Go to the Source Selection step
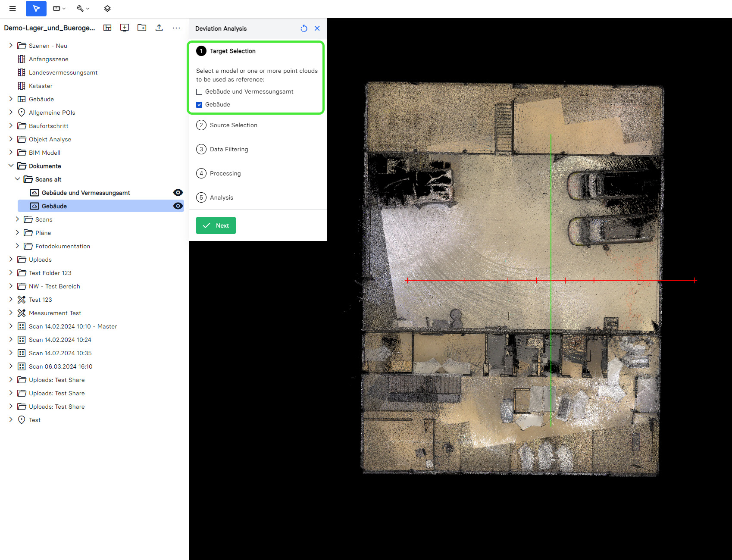This screenshot has height=560, width=732. pyautogui.click(x=233, y=125)
